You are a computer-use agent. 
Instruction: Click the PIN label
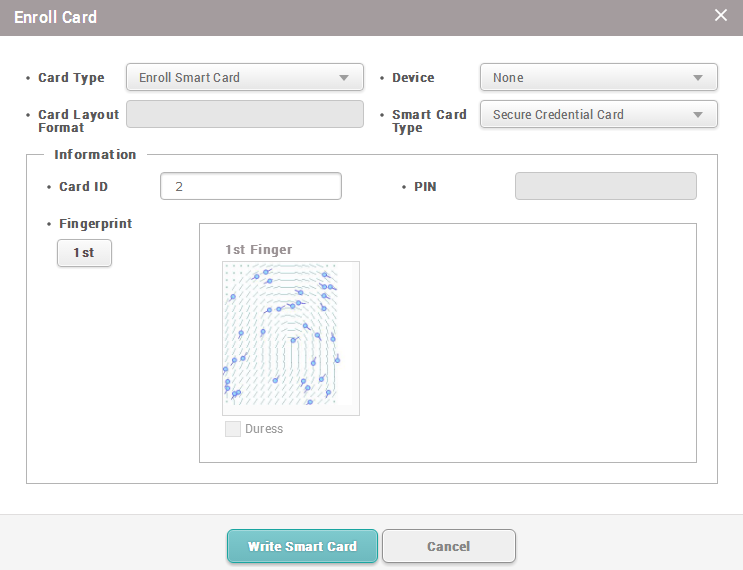425,187
